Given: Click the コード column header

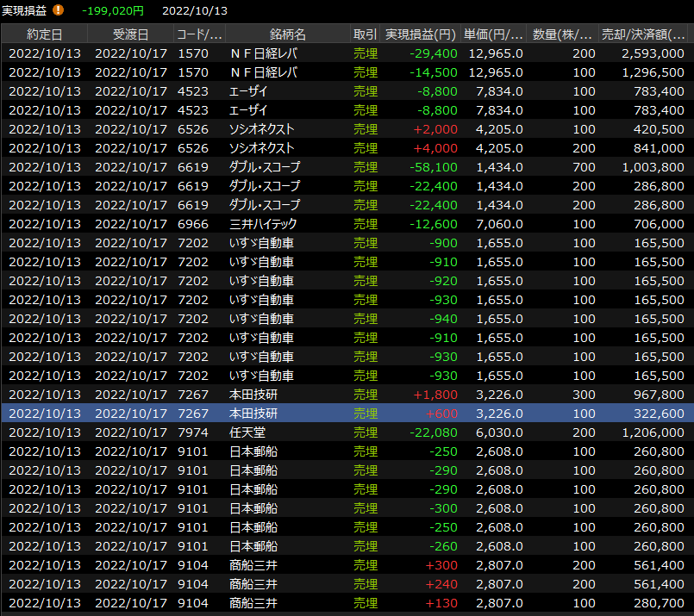Looking at the screenshot, I should click(199, 34).
